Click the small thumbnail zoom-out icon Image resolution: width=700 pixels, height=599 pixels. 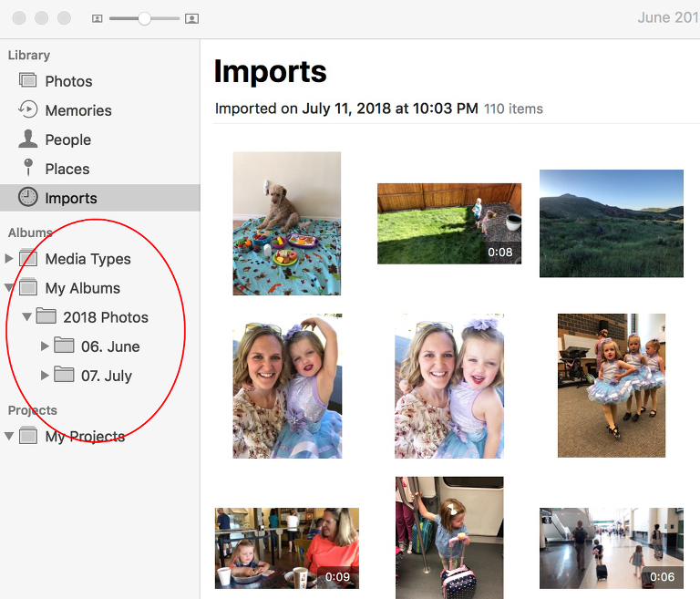tap(97, 18)
